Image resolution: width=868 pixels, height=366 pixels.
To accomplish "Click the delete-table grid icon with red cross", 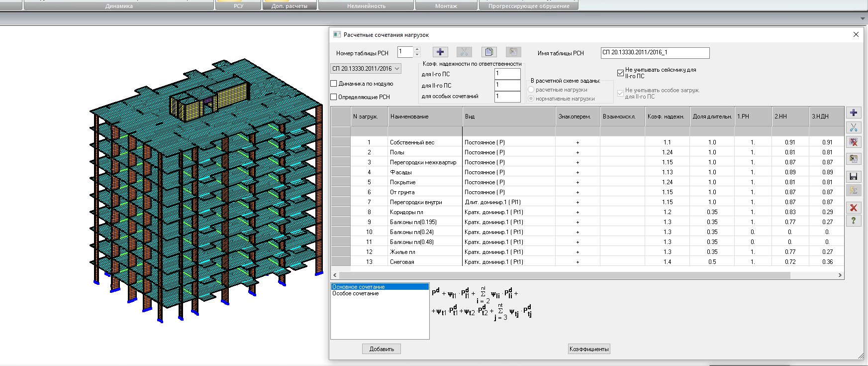I will 854,142.
